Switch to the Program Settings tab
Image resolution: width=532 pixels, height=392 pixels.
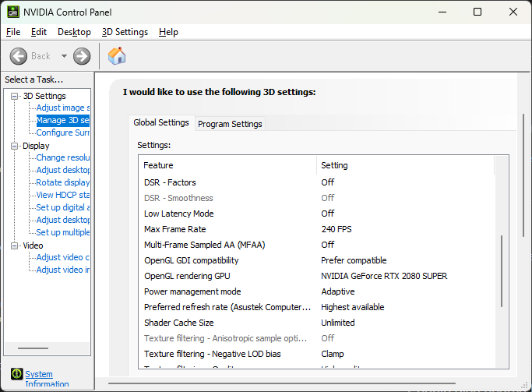pos(230,124)
